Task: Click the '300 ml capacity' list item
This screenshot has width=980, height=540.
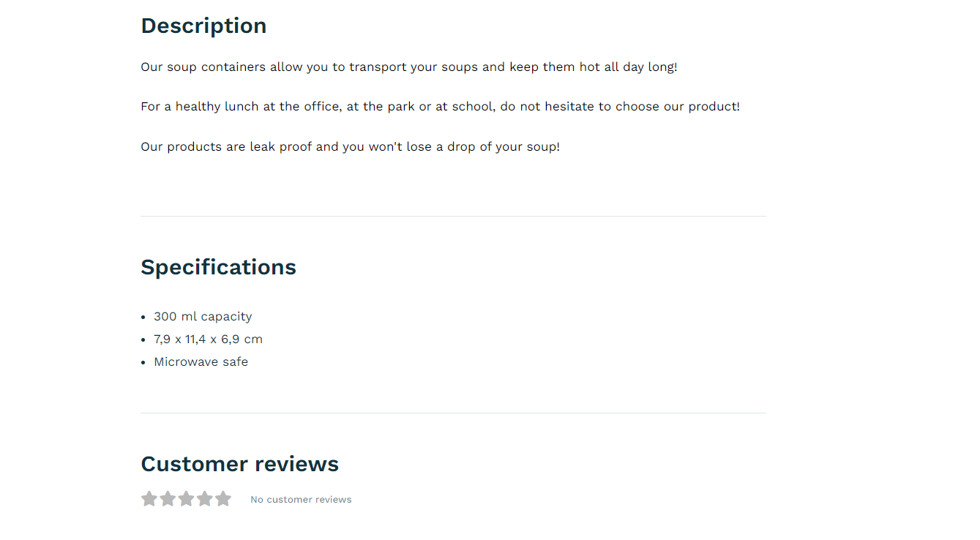Action: click(x=203, y=317)
